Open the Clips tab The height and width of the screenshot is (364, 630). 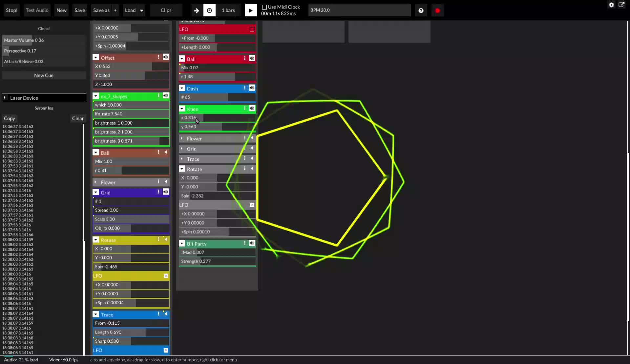coord(166,10)
